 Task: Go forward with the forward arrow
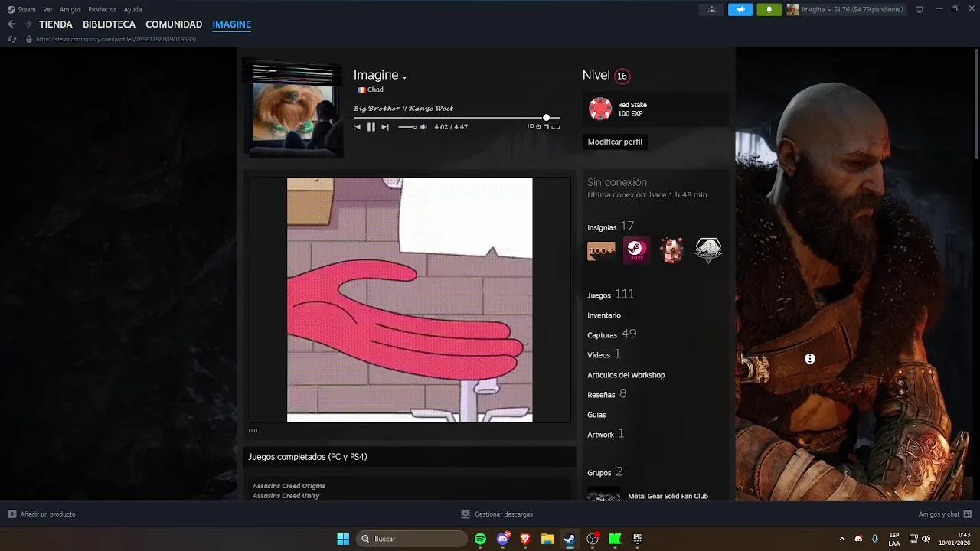[x=28, y=24]
